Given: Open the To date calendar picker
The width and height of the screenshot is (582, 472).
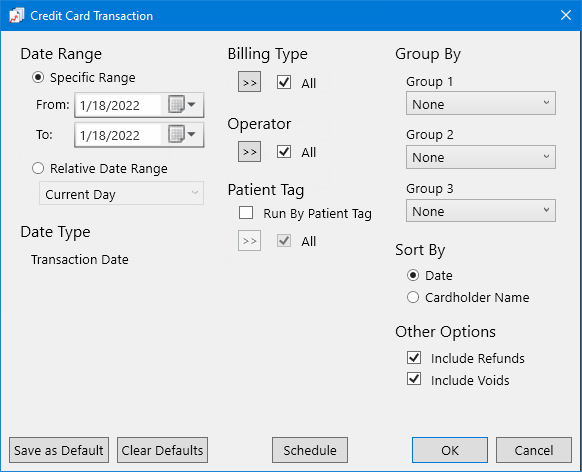Looking at the screenshot, I should (182, 134).
